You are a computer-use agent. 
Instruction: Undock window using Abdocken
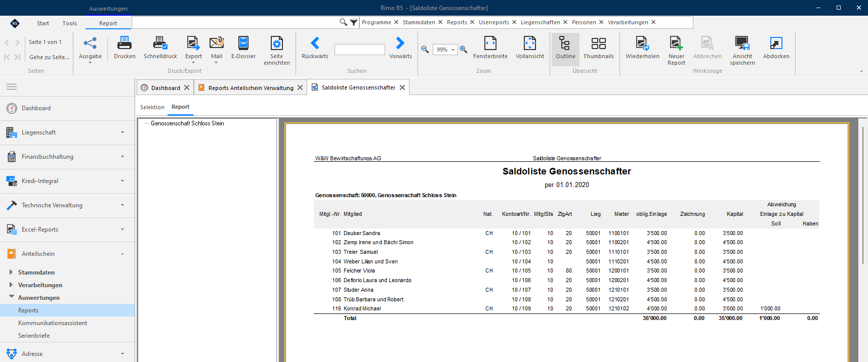776,48
